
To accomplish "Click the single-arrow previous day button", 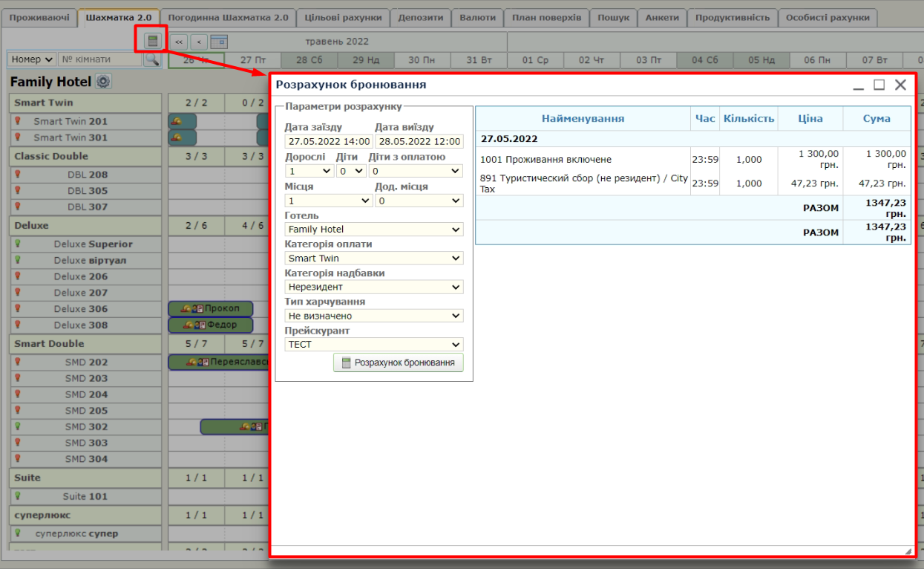I will click(x=199, y=42).
